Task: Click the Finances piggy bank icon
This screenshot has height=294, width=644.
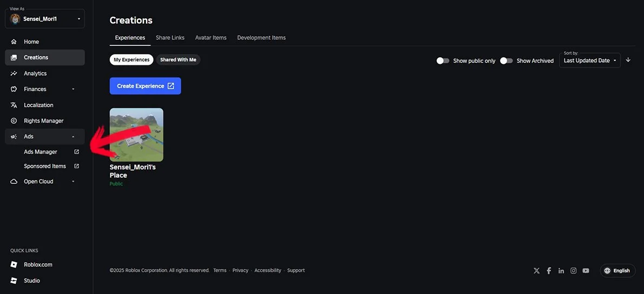Action: (x=14, y=89)
